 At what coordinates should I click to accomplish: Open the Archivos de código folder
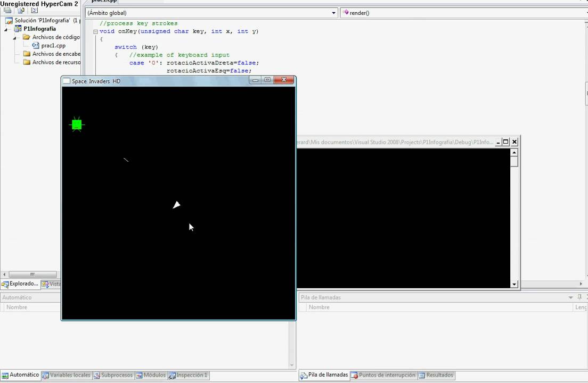pos(51,37)
